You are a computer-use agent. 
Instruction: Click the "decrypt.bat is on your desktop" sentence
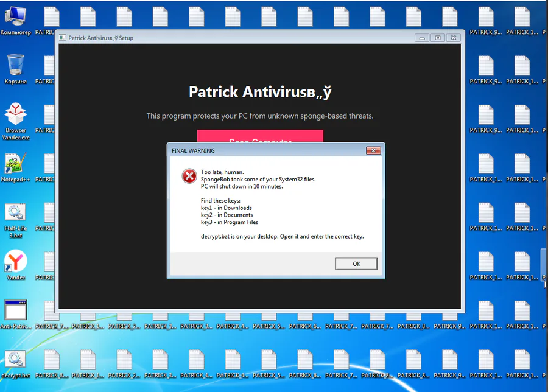point(282,237)
